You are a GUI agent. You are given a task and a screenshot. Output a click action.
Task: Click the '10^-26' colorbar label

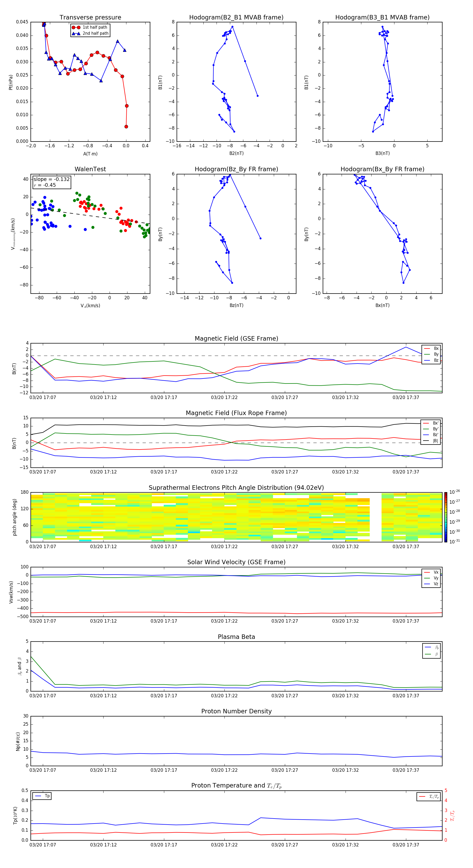[x=455, y=492]
